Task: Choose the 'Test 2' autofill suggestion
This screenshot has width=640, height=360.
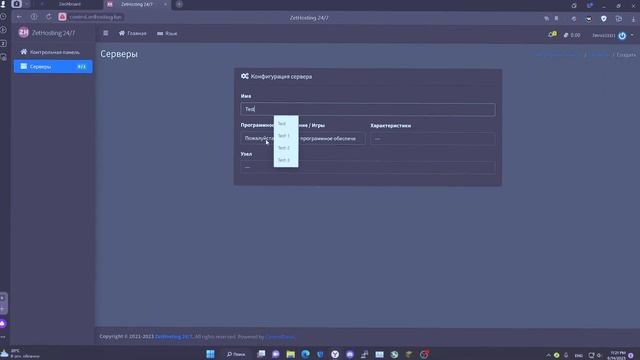Action: click(286, 148)
